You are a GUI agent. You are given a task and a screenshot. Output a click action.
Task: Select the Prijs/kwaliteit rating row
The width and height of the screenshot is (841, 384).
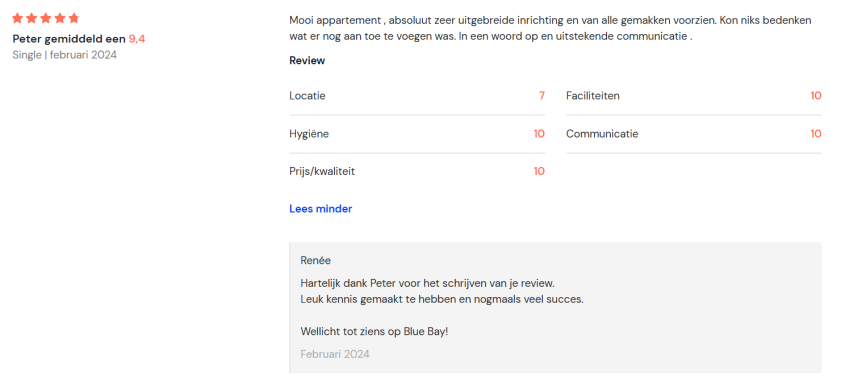(x=417, y=172)
